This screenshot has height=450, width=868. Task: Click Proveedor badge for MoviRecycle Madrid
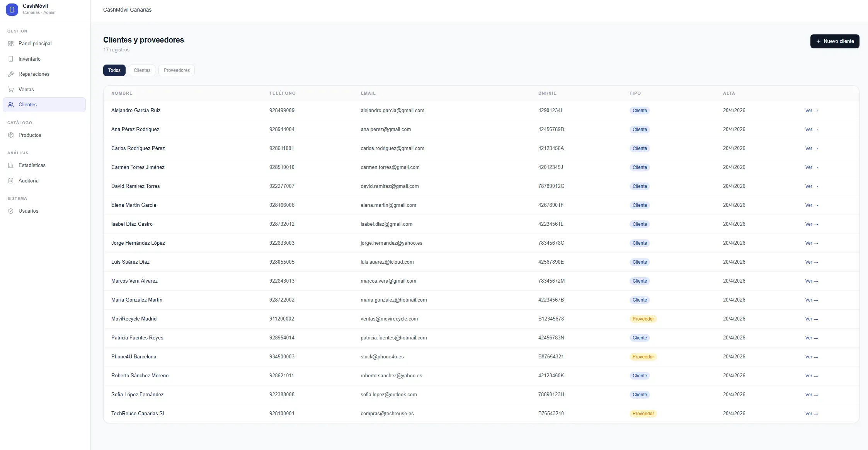(x=643, y=319)
